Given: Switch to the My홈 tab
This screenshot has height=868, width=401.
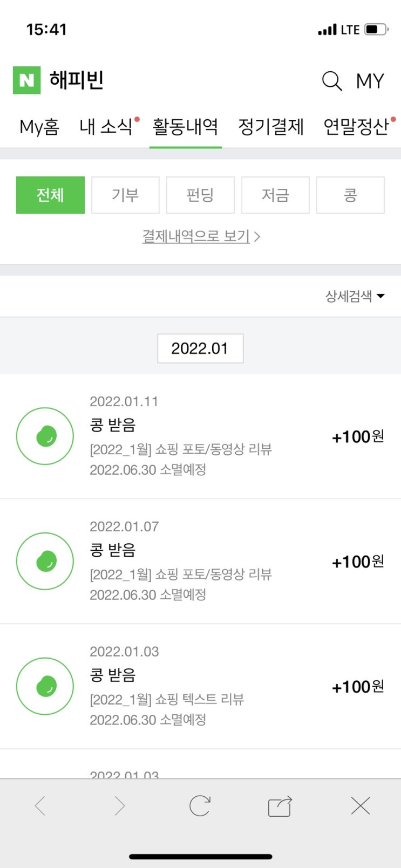Looking at the screenshot, I should [39, 127].
